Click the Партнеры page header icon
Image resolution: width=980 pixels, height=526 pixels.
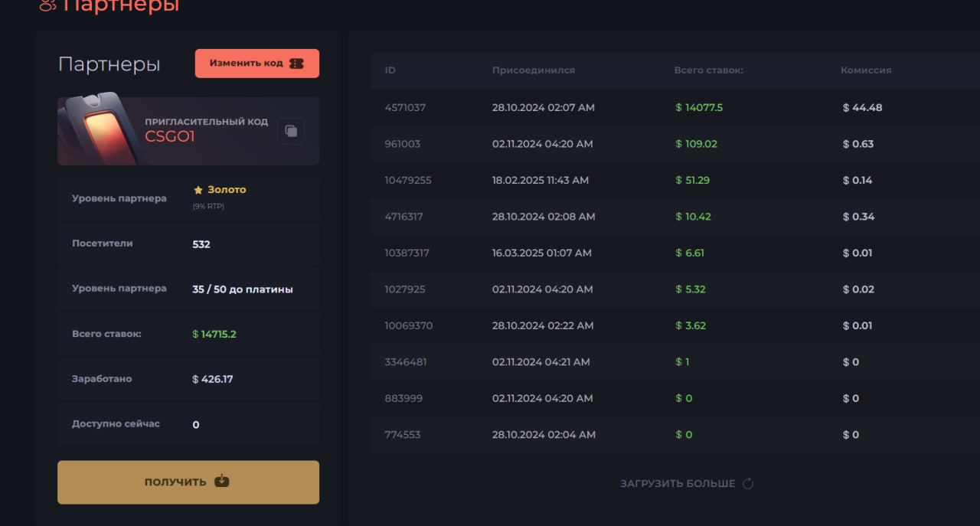point(47,5)
